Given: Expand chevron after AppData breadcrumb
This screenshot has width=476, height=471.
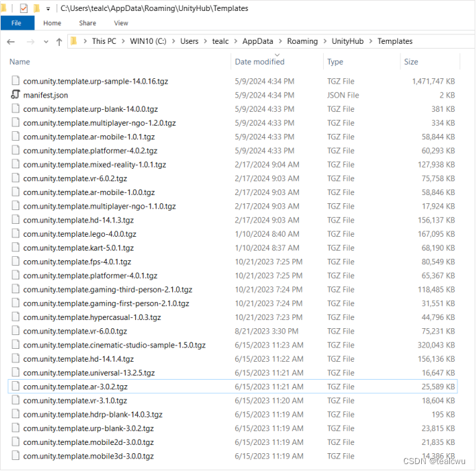Looking at the screenshot, I should point(281,41).
